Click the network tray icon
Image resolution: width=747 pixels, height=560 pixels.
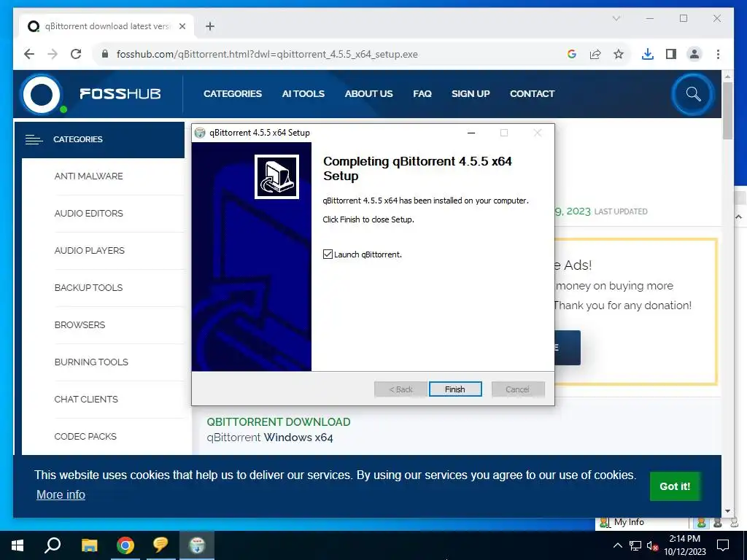point(635,545)
